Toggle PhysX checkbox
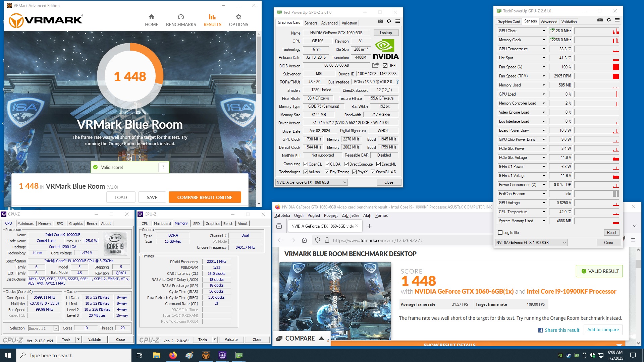The height and width of the screenshot is (362, 644). [354, 172]
